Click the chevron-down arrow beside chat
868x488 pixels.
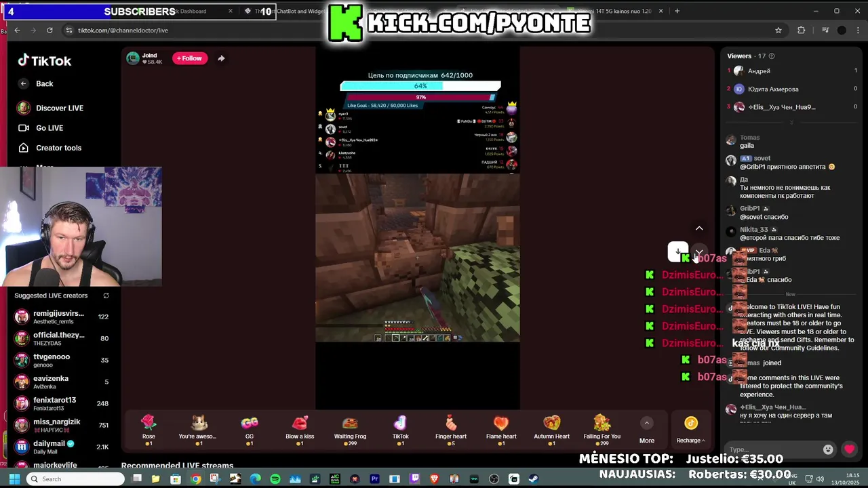[x=699, y=251]
